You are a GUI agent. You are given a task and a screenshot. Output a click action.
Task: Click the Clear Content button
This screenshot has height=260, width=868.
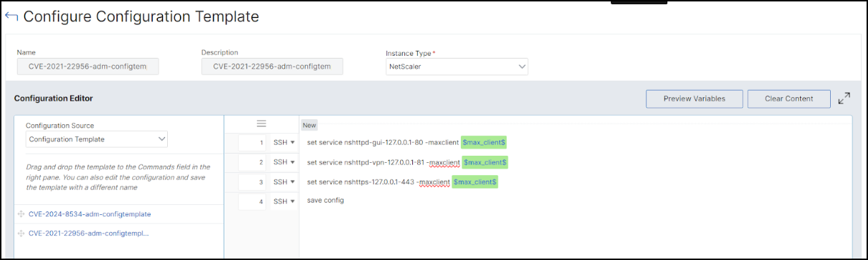(789, 99)
